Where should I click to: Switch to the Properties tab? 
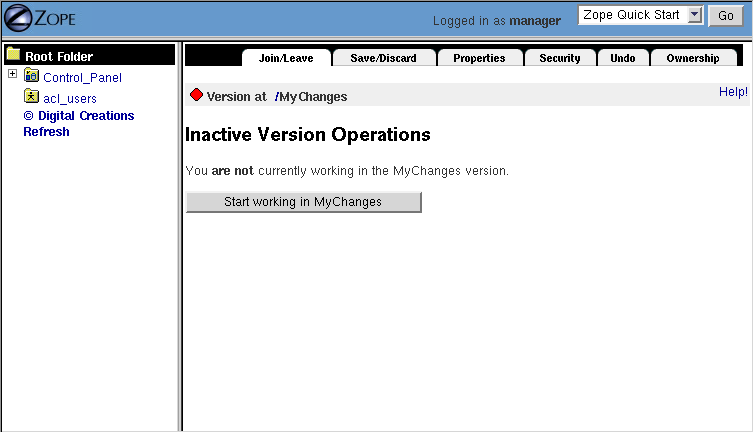479,58
